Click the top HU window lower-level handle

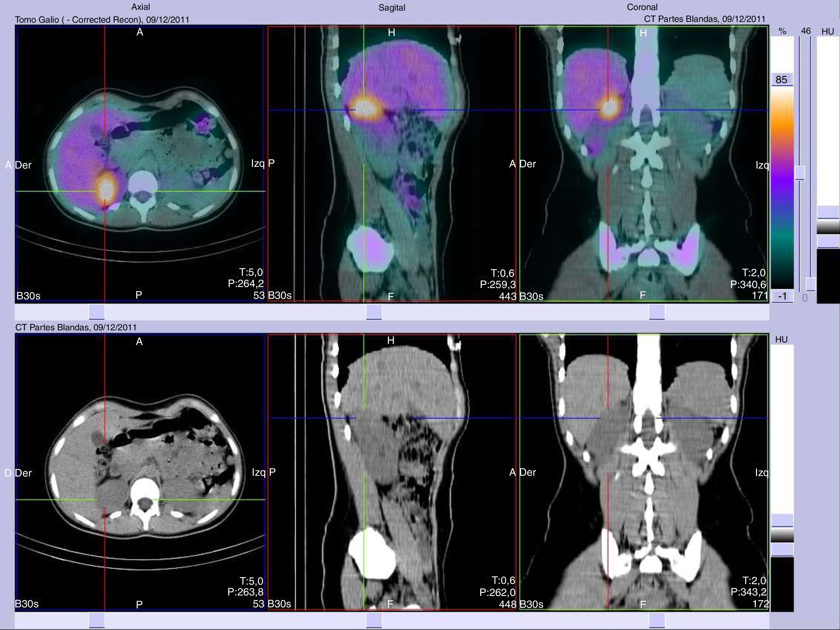[828, 241]
